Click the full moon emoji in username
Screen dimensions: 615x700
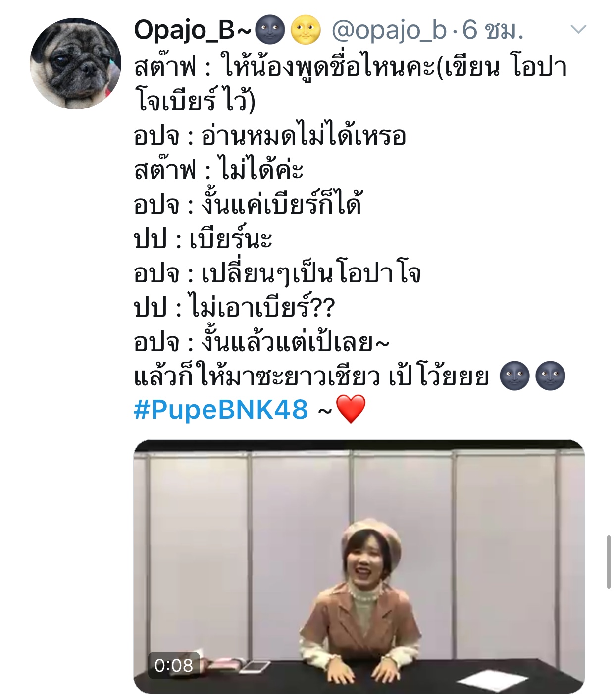click(306, 30)
